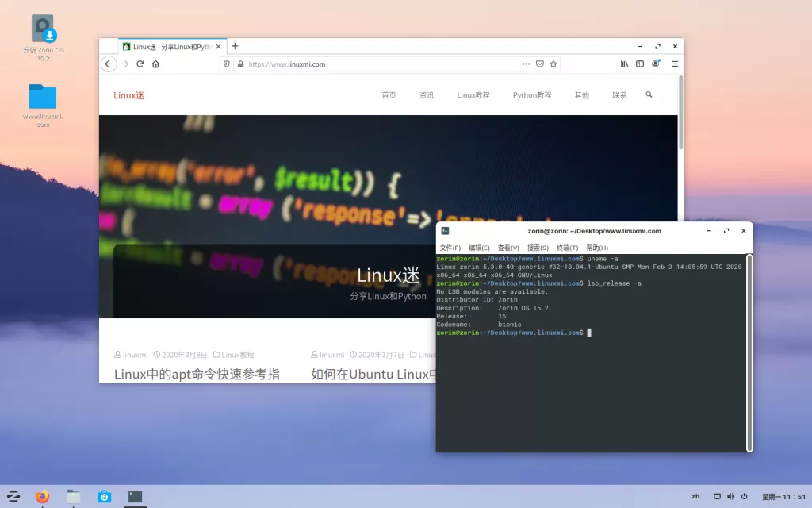Save page to Pocket

[x=539, y=63]
